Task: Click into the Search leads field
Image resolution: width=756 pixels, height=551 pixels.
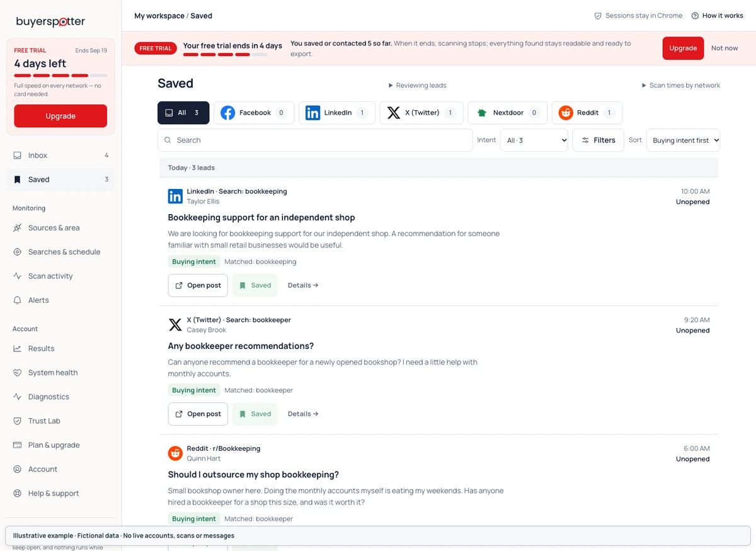Action: [x=315, y=140]
